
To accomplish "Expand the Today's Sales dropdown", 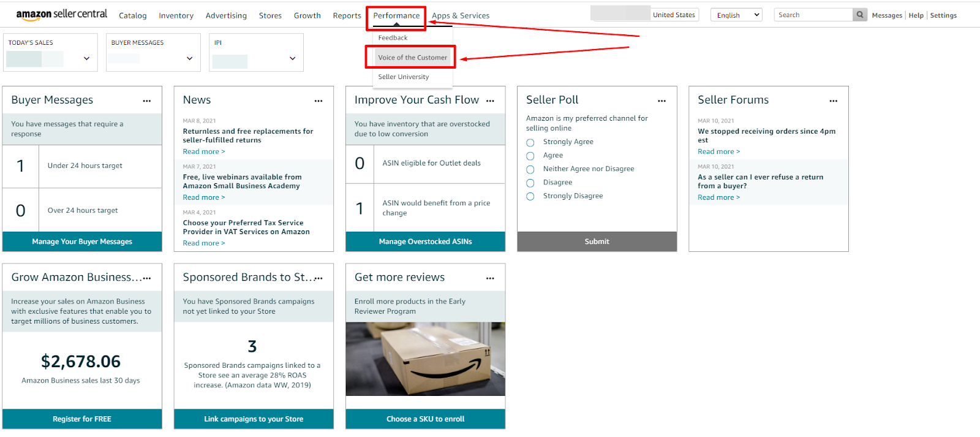I will point(86,58).
